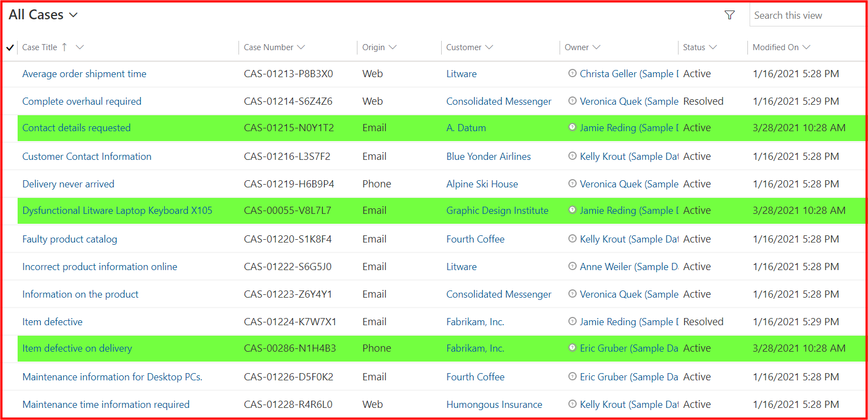Open the Customer column dropdown

tap(489, 47)
